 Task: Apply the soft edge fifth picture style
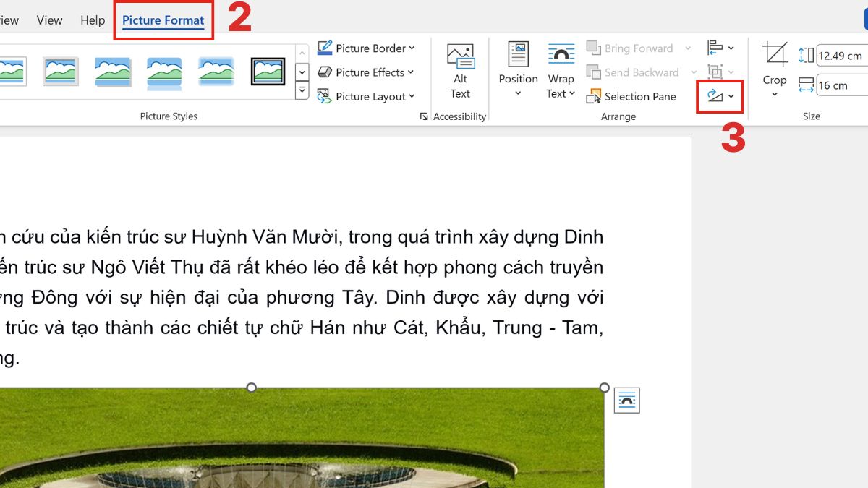click(x=216, y=72)
